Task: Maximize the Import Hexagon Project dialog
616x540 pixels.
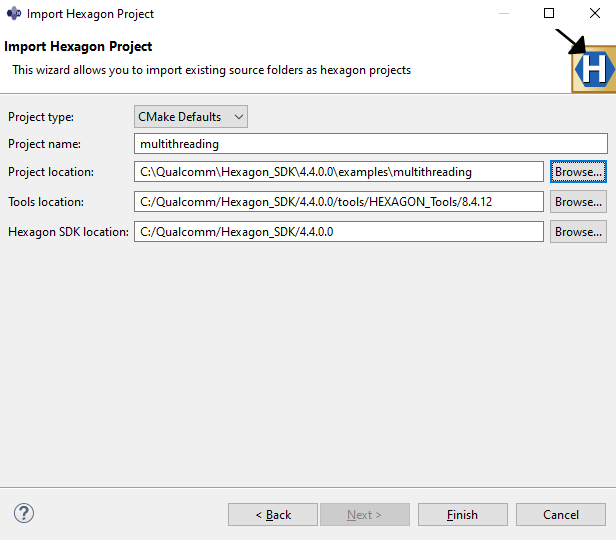Action: pos(549,13)
